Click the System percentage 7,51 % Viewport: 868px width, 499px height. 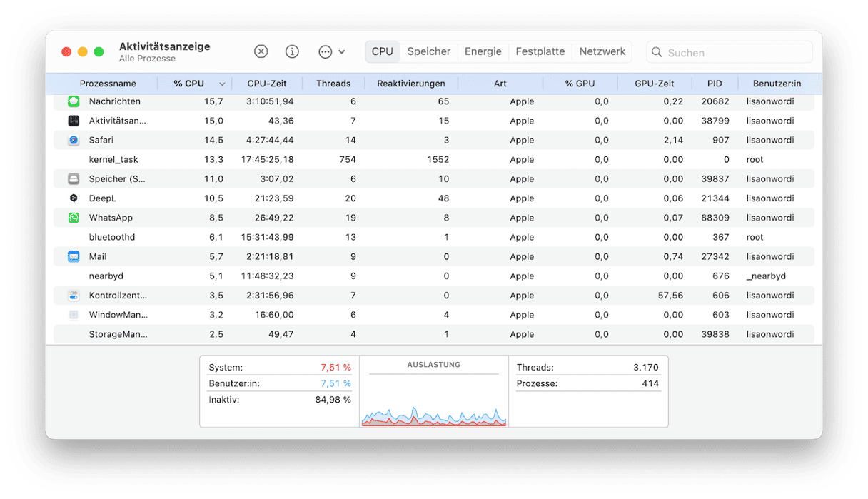tap(335, 368)
